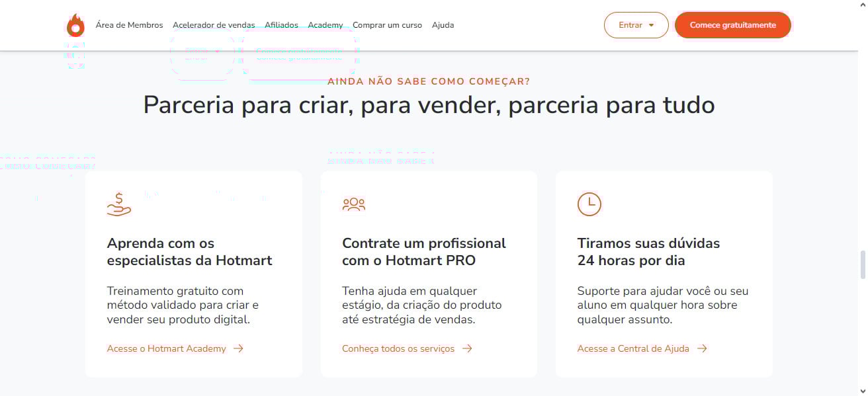Screen dimensions: 868x396
Task: Click the main heading Parceria para criar
Action: pos(429,105)
